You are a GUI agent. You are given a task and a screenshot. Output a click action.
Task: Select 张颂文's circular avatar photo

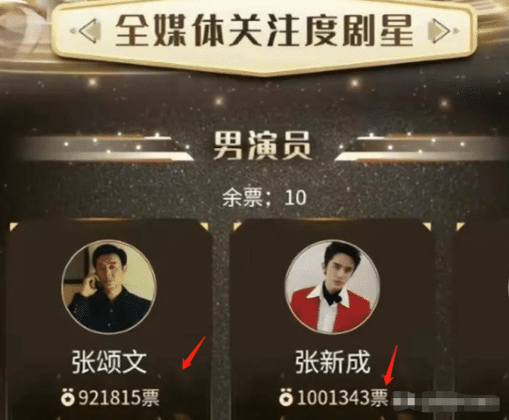(x=109, y=287)
